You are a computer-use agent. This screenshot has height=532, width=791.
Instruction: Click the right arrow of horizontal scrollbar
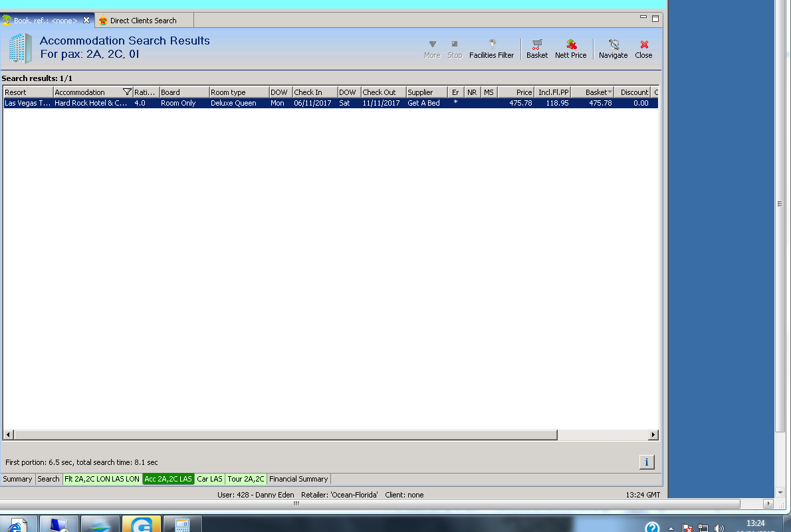653,434
